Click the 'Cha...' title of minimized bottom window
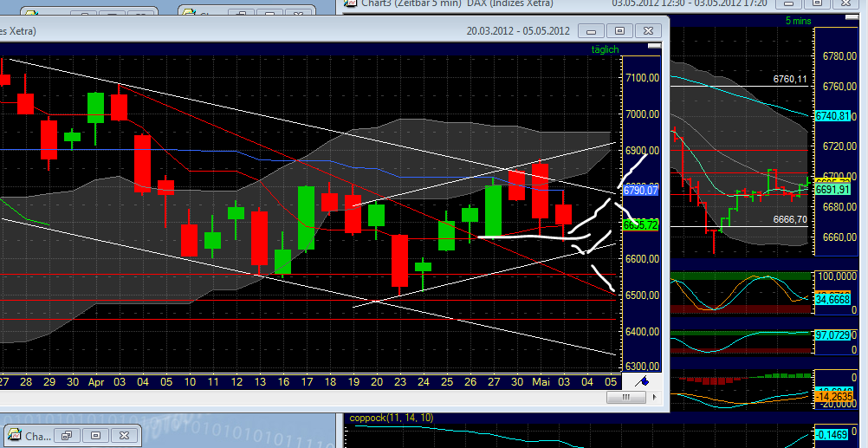 (38, 437)
